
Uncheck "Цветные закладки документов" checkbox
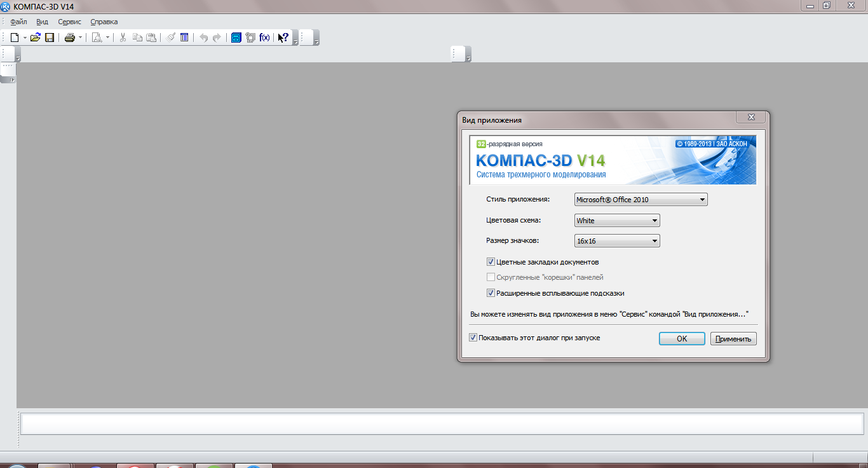491,262
